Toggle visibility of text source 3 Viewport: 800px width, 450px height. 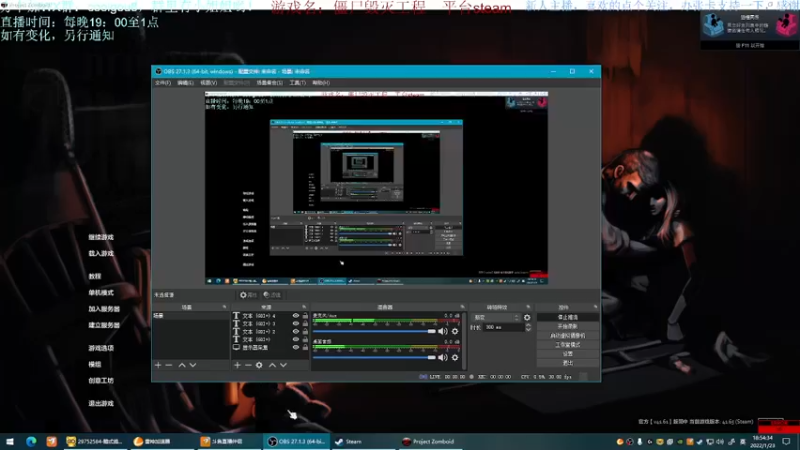point(295,323)
